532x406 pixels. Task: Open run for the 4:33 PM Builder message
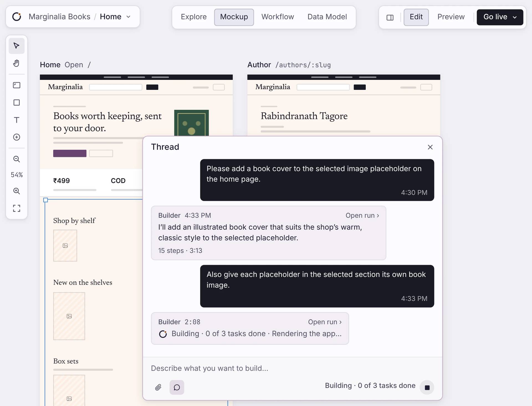pos(362,215)
